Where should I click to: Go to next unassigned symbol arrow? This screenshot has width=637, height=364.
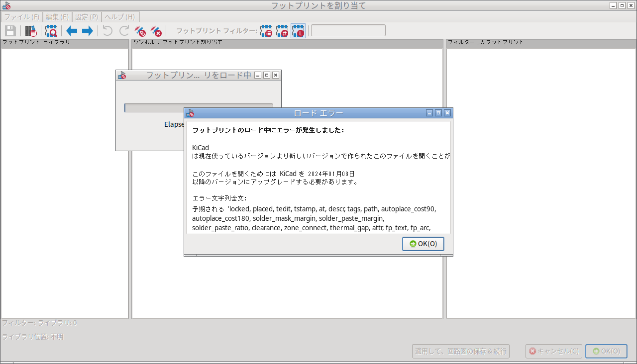(x=88, y=31)
